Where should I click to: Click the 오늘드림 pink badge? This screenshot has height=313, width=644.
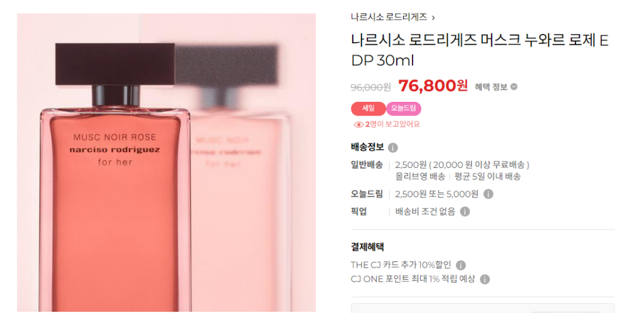[x=403, y=109]
